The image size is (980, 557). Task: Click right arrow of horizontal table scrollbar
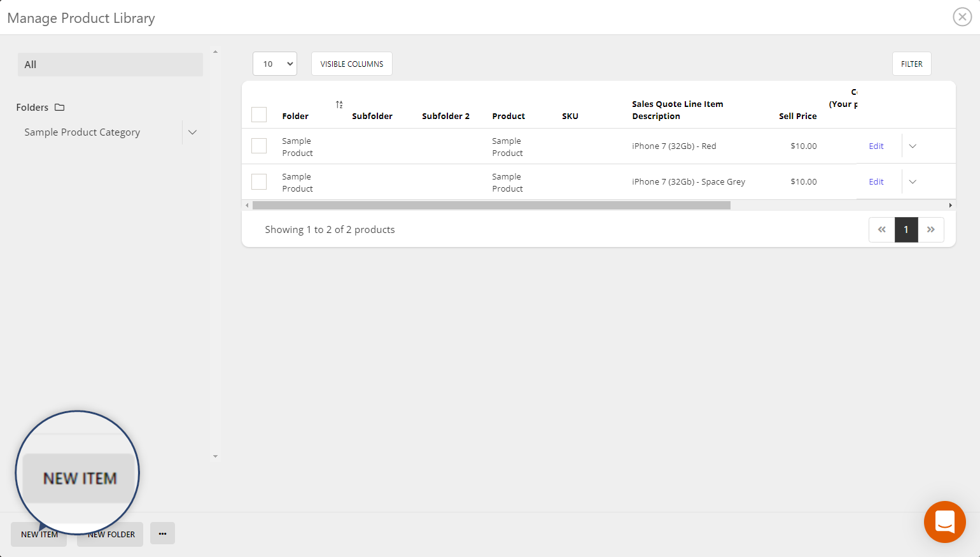[x=951, y=206]
